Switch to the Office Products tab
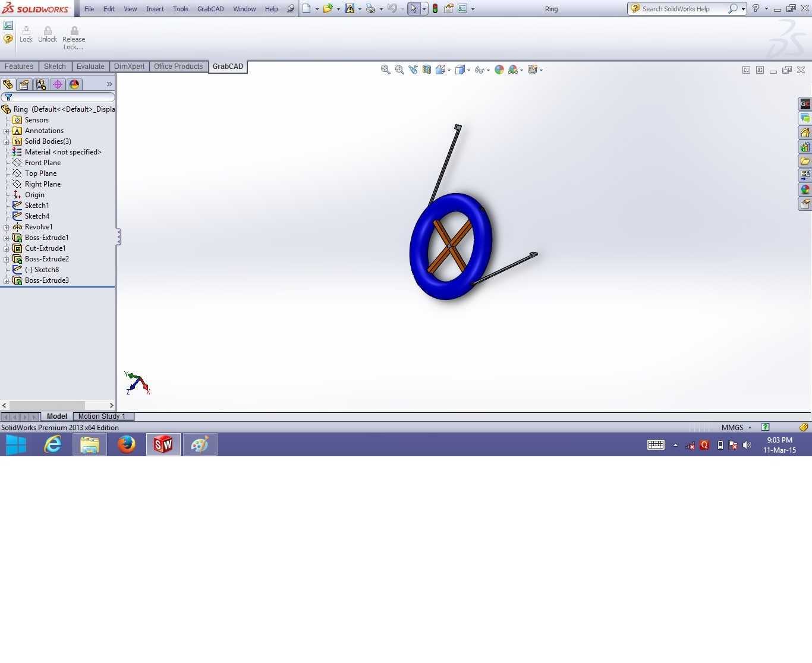 click(x=178, y=67)
